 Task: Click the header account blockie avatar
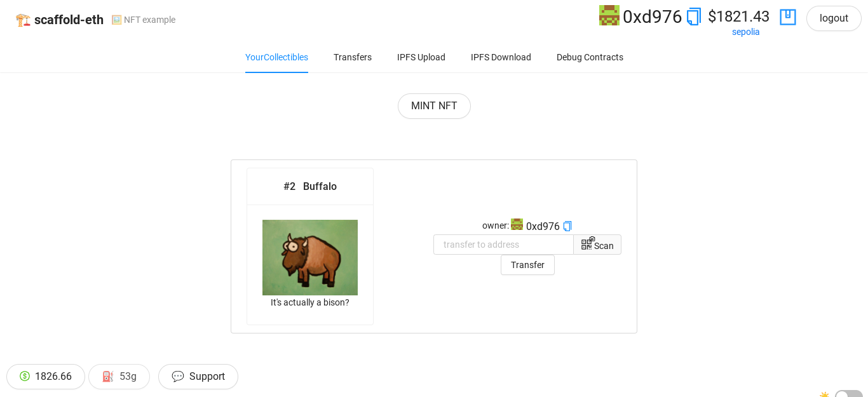(609, 16)
